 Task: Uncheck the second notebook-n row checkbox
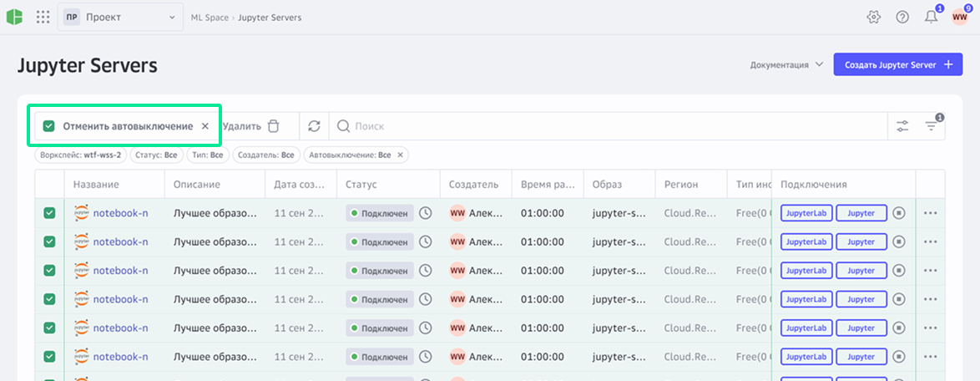(49, 242)
